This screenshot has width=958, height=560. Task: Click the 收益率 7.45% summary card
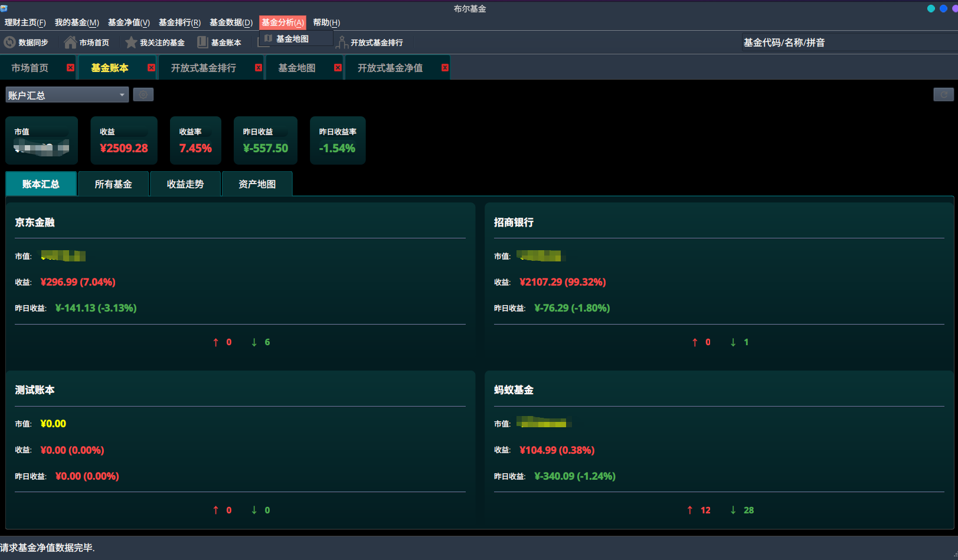(x=195, y=140)
